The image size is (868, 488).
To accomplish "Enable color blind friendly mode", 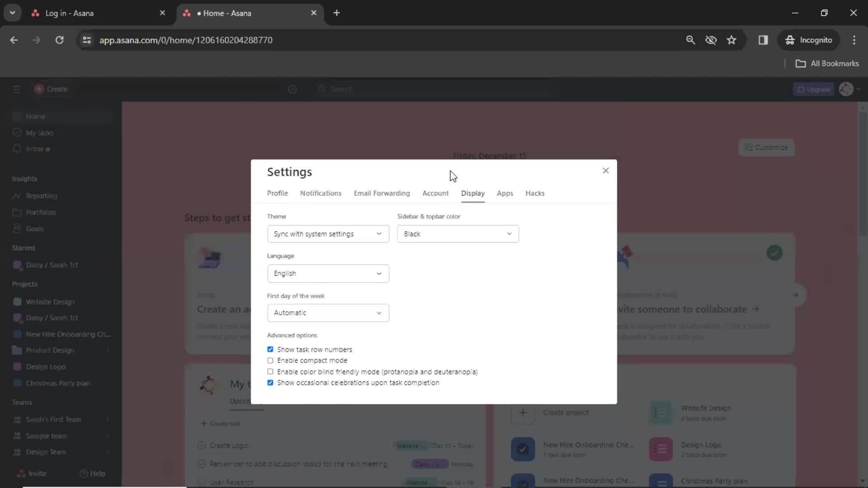I will 270,371.
